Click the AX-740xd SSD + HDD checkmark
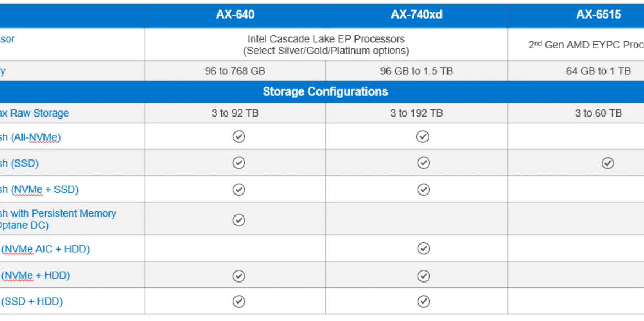The height and width of the screenshot is (321, 644). pyautogui.click(x=423, y=302)
